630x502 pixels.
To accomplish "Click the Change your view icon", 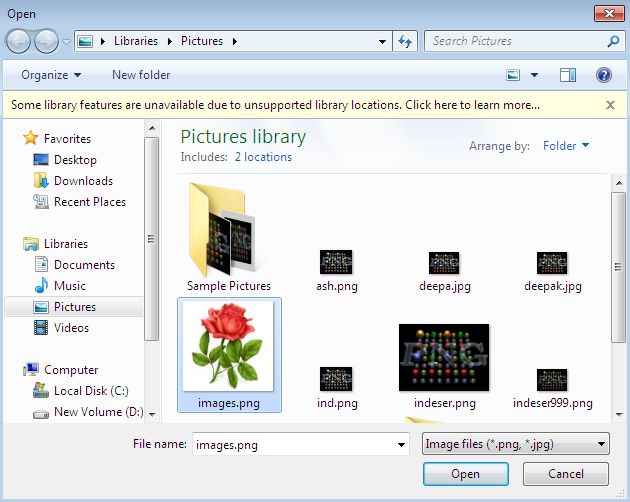I will [513, 75].
